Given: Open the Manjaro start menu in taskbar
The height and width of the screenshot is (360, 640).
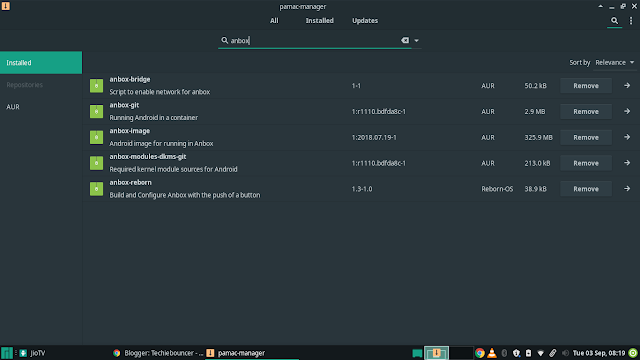Looking at the screenshot, I should [x=7, y=353].
